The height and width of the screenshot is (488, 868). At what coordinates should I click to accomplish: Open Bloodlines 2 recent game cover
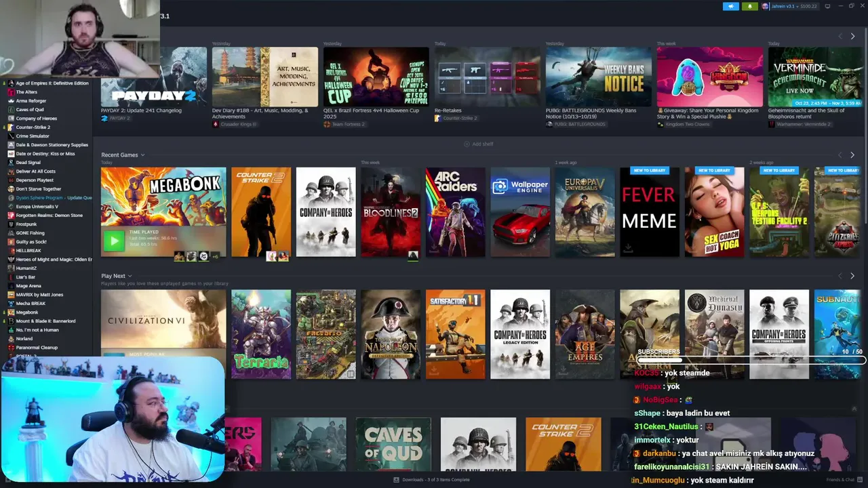[x=391, y=212]
